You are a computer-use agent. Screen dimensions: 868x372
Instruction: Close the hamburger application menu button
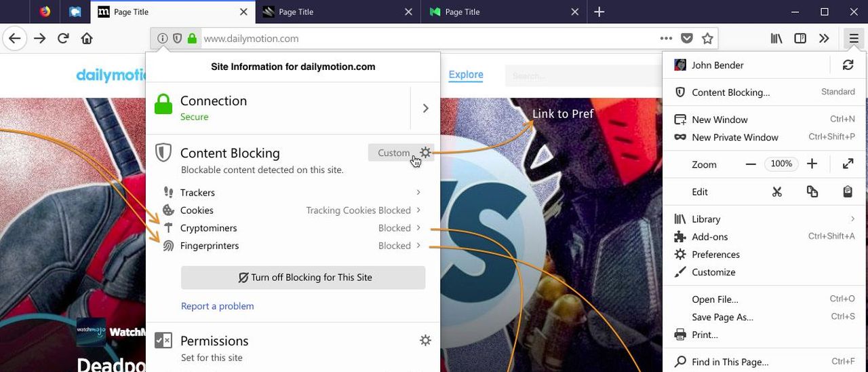pyautogui.click(x=853, y=39)
